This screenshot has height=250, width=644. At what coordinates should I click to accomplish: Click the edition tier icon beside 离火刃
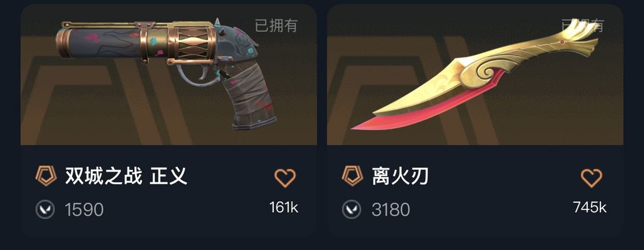coord(352,177)
